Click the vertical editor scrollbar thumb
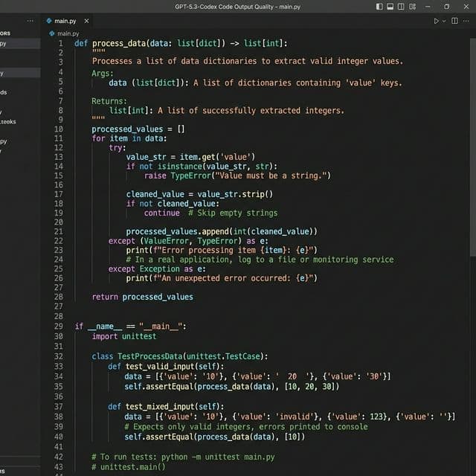This screenshot has width=476, height=476. pos(473,147)
